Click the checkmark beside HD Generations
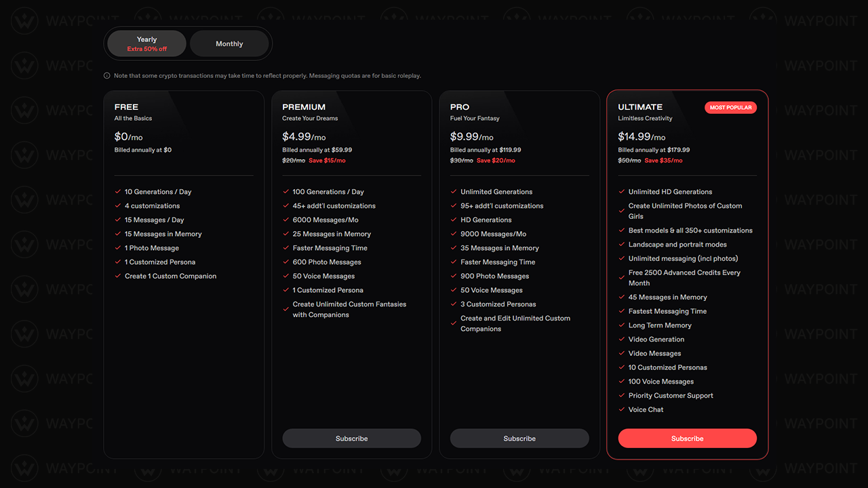The width and height of the screenshot is (868, 488). pos(455,220)
